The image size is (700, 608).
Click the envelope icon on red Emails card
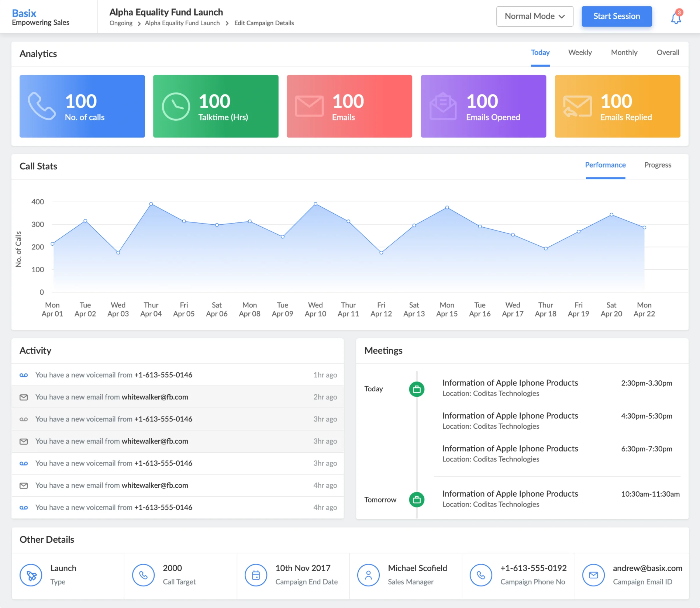click(309, 106)
